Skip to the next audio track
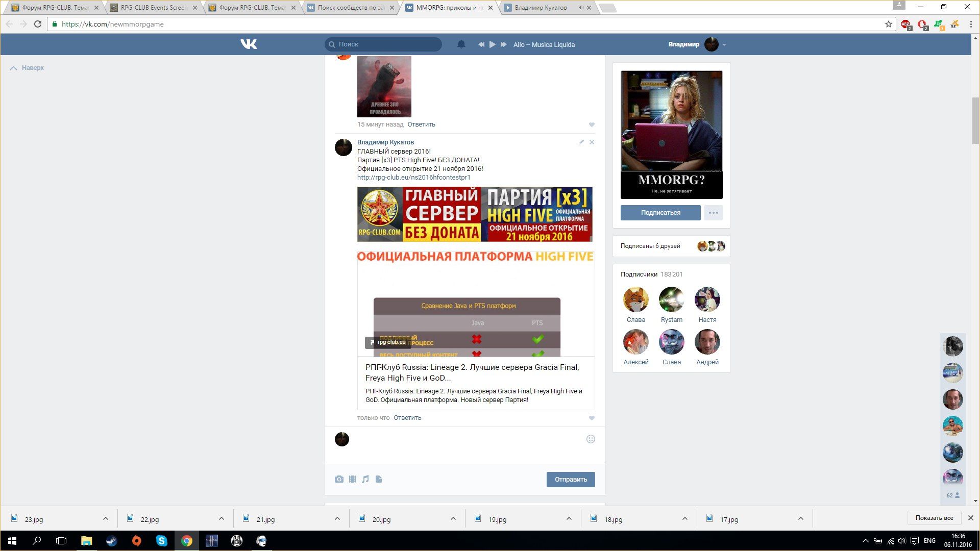Image resolution: width=980 pixels, height=551 pixels. click(504, 44)
